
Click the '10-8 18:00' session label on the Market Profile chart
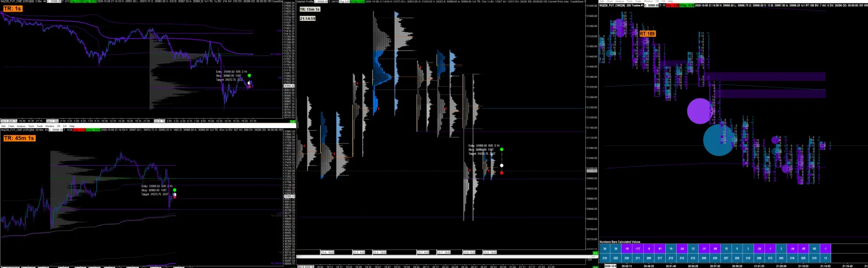coord(490,252)
